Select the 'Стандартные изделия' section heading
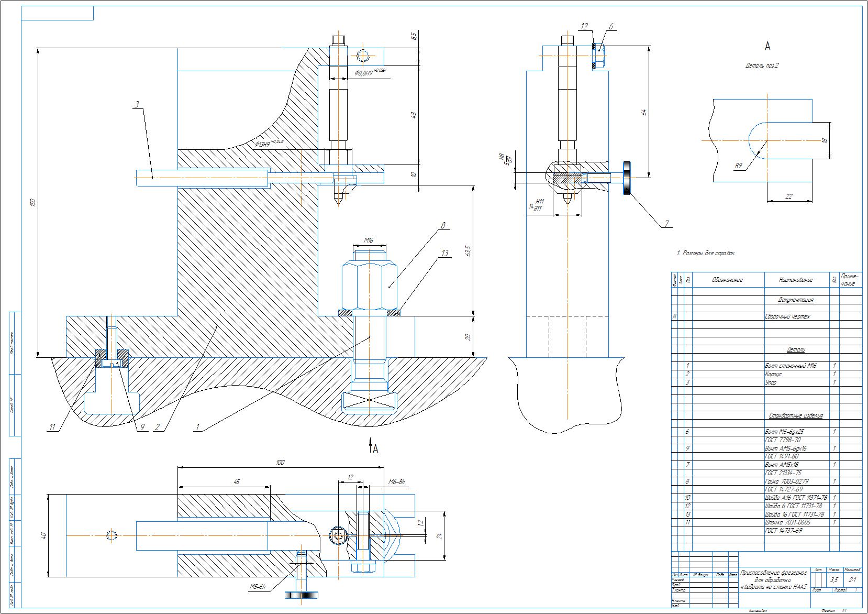This screenshot has height=614, width=868. click(x=795, y=415)
